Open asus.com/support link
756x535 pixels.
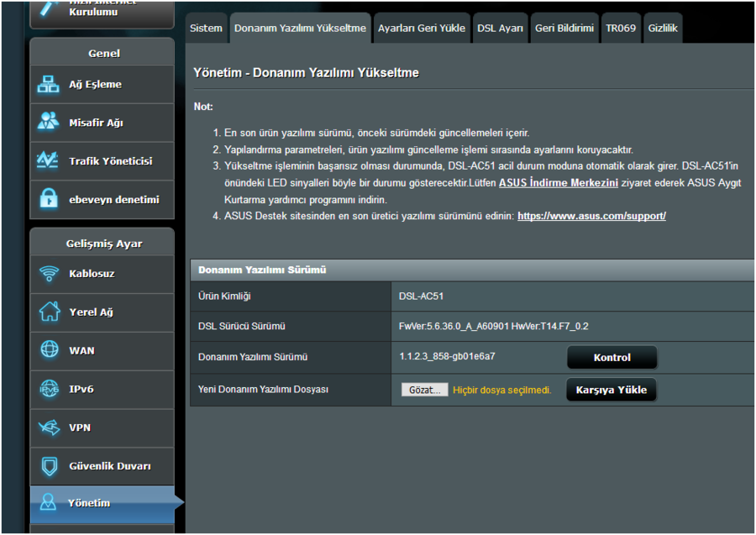(x=591, y=217)
